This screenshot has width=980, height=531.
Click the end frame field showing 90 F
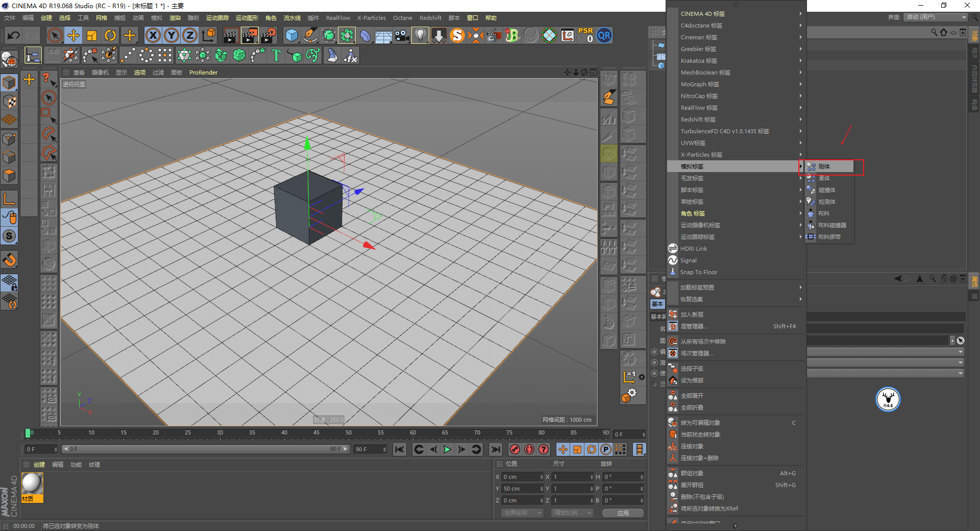[370, 449]
